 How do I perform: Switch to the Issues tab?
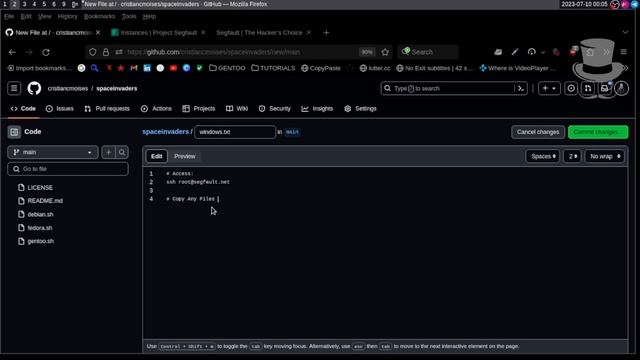pos(60,109)
